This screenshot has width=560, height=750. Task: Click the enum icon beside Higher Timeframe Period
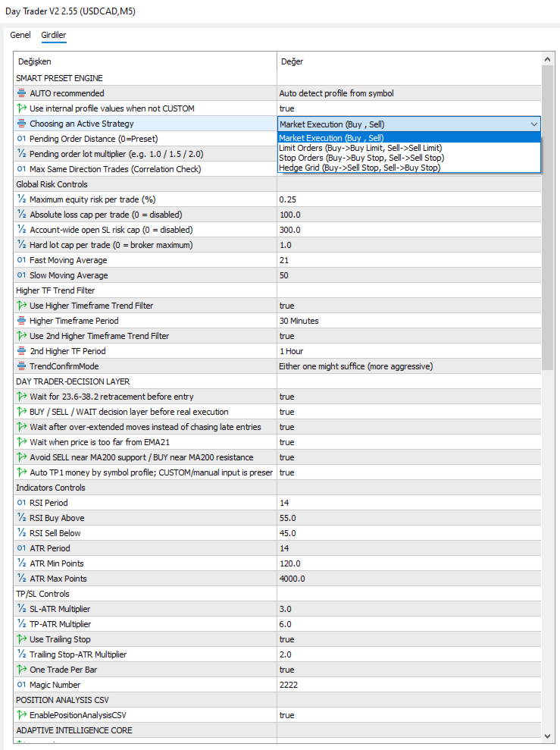point(21,321)
